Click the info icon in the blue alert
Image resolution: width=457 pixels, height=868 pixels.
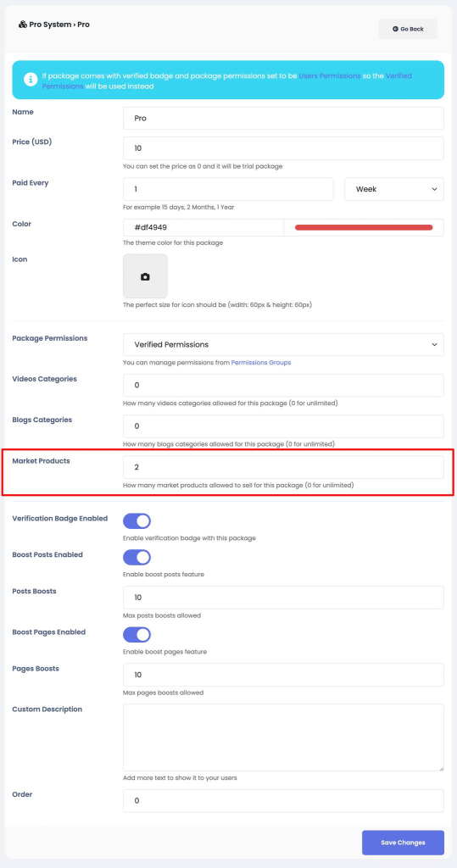click(x=31, y=80)
